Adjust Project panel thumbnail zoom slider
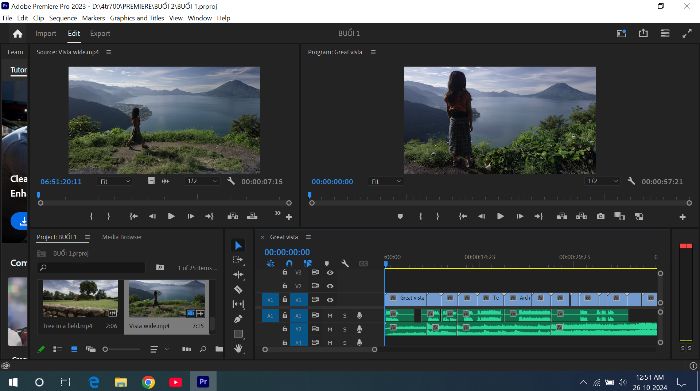 coord(121,349)
